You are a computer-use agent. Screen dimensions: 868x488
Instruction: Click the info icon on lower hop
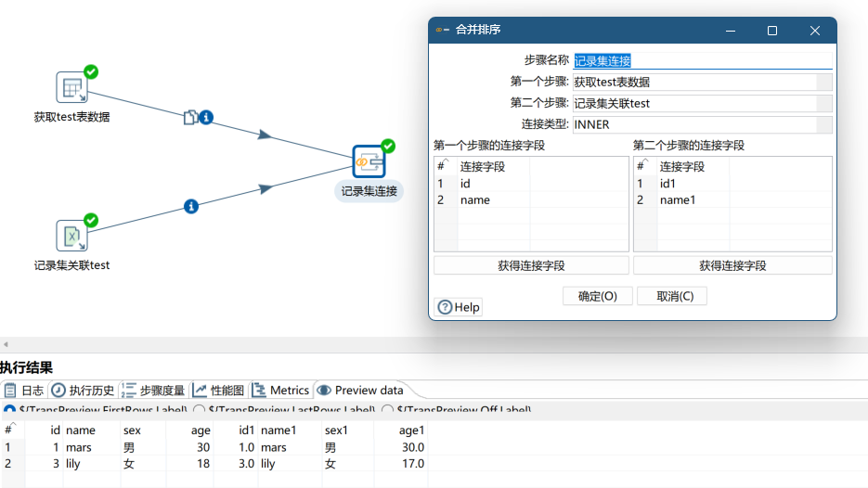click(191, 206)
